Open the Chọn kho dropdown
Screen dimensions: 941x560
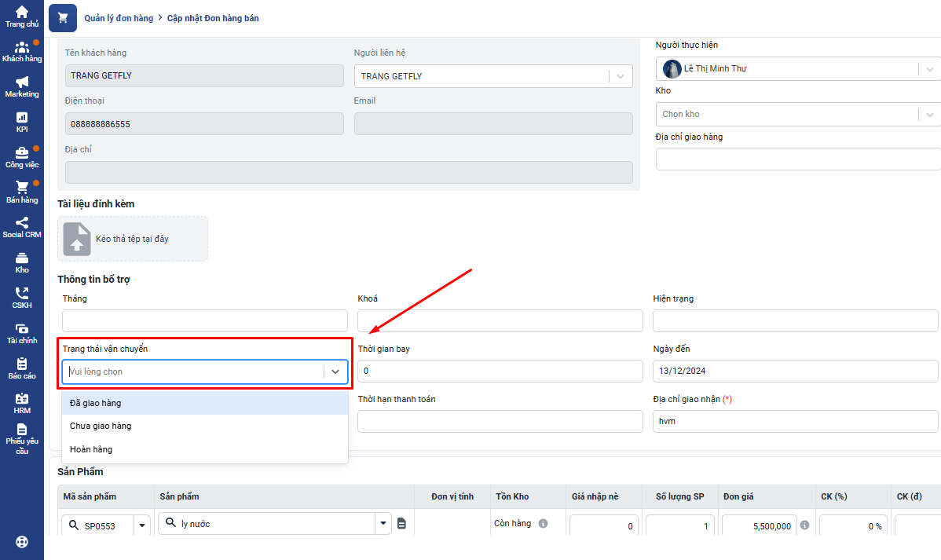point(929,115)
